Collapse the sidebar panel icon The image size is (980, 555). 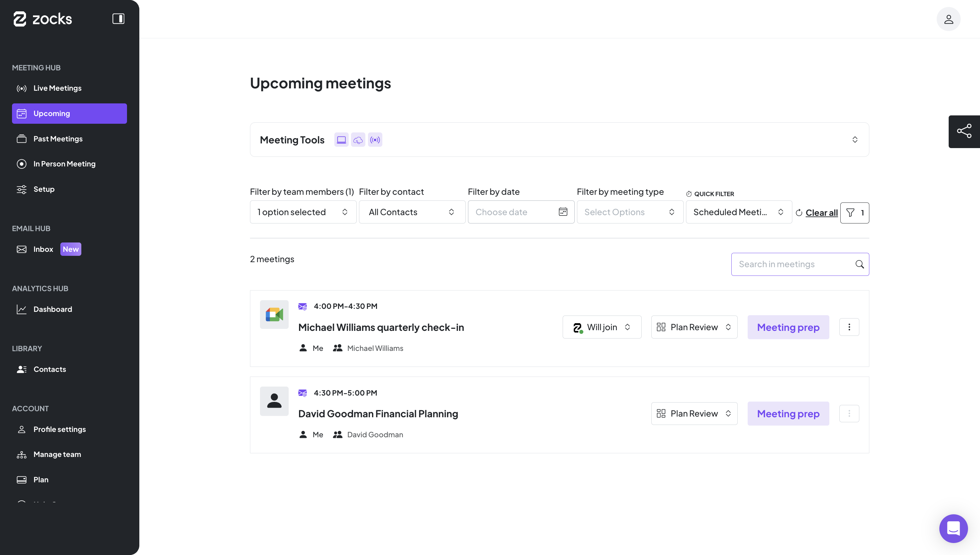(x=118, y=19)
